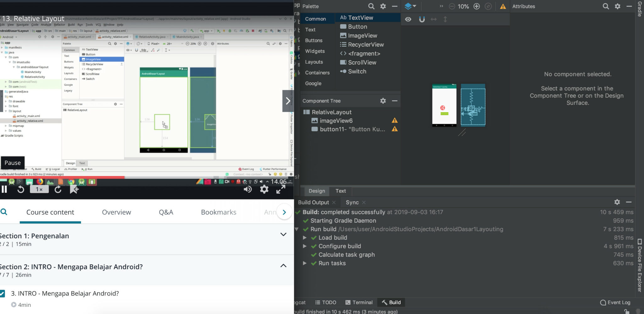This screenshot has width=644, height=314.
Task: Change playback speed 1x button
Action: 39,189
